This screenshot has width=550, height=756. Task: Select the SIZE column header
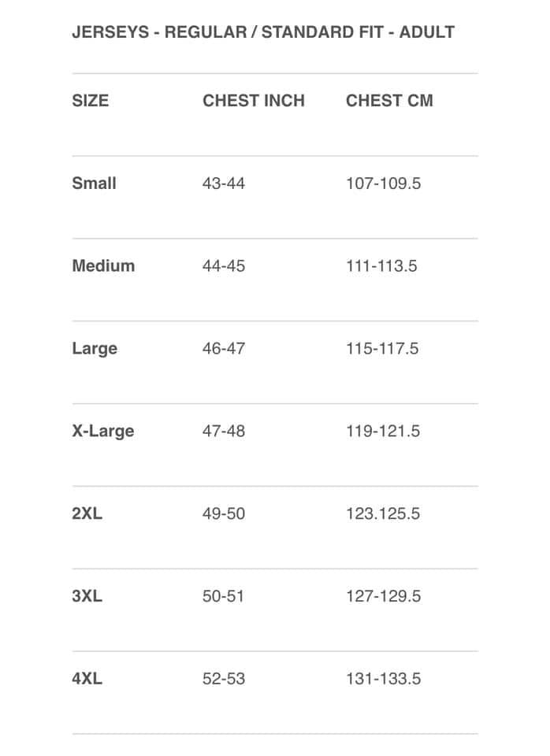(90, 101)
